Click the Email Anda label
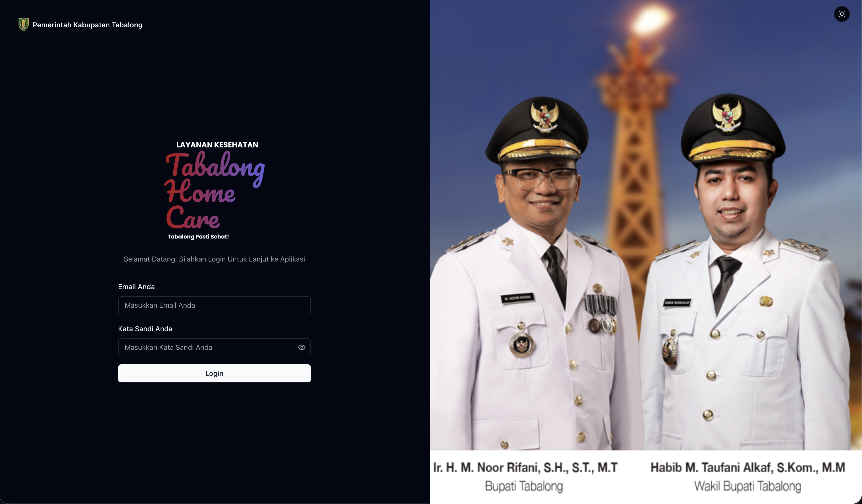This screenshot has height=504, width=862. pos(136,287)
